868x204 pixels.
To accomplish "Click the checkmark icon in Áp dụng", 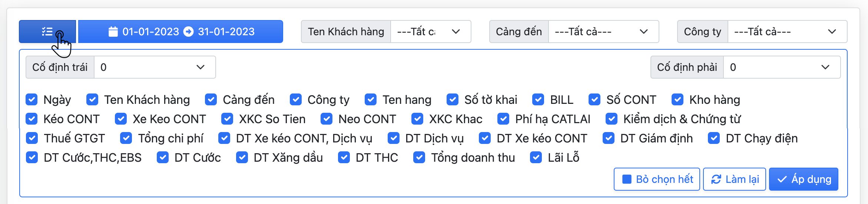I will click(782, 179).
